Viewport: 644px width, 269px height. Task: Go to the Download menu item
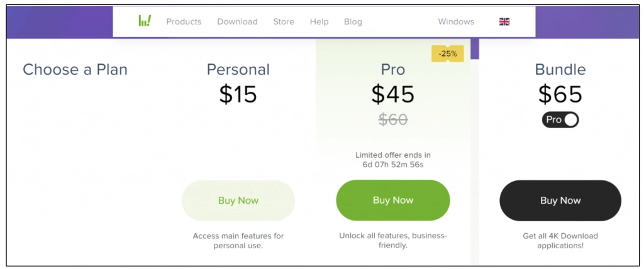237,21
